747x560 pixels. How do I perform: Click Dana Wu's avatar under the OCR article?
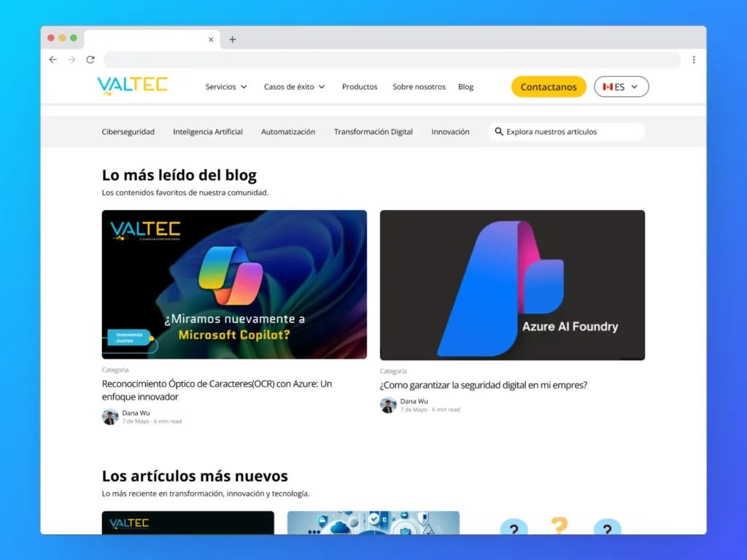coord(110,416)
